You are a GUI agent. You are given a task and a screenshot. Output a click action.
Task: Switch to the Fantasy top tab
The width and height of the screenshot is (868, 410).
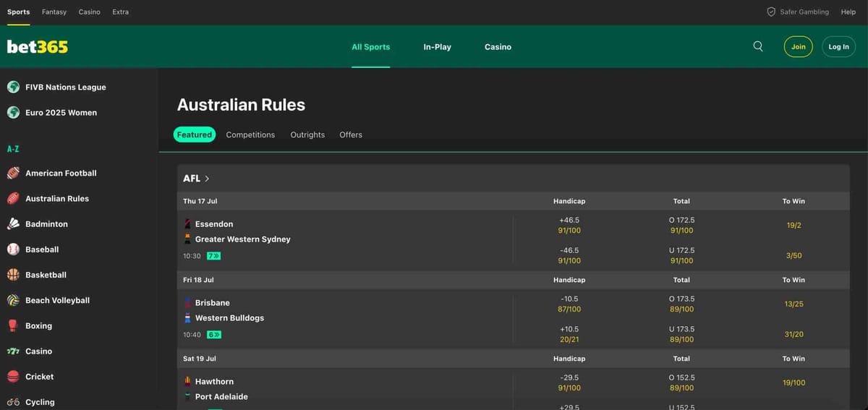click(x=54, y=12)
